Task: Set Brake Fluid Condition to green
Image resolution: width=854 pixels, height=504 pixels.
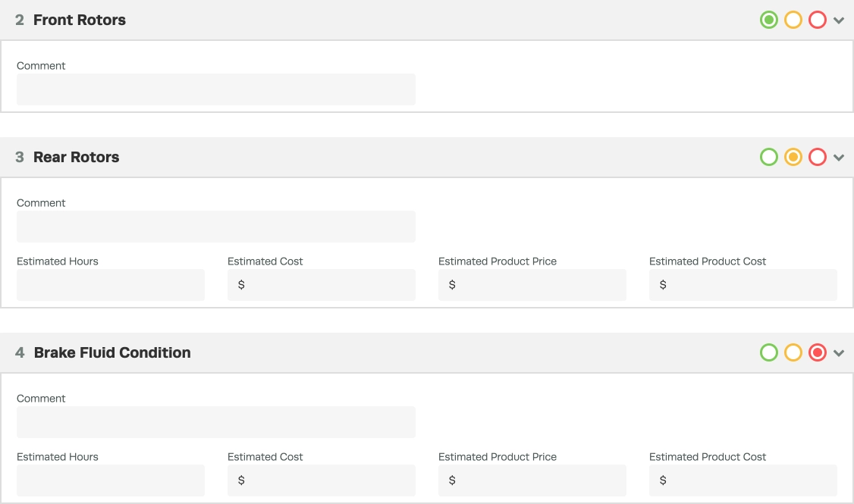Action: (768, 352)
